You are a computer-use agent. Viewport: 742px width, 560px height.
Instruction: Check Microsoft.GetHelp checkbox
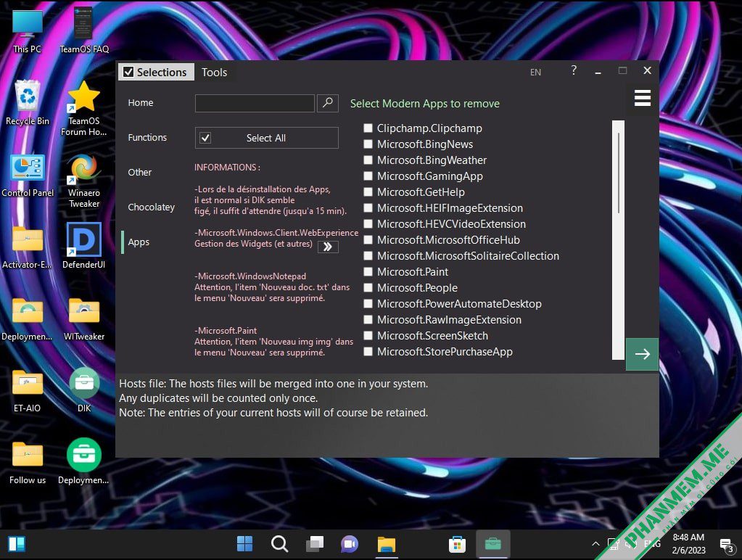(x=368, y=192)
